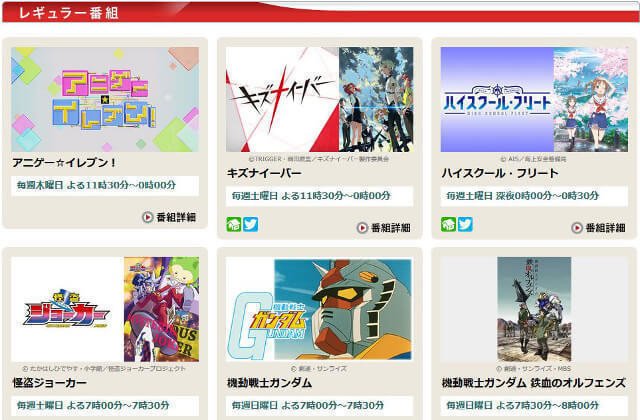This screenshot has height=420, width=640.
Task: Click the Twitter icon under キズナイーバー
Action: click(x=251, y=224)
